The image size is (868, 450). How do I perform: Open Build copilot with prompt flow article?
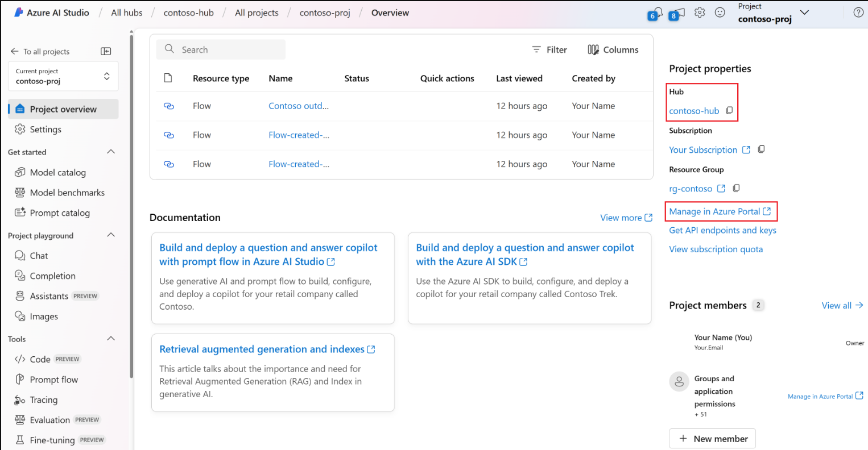[268, 255]
